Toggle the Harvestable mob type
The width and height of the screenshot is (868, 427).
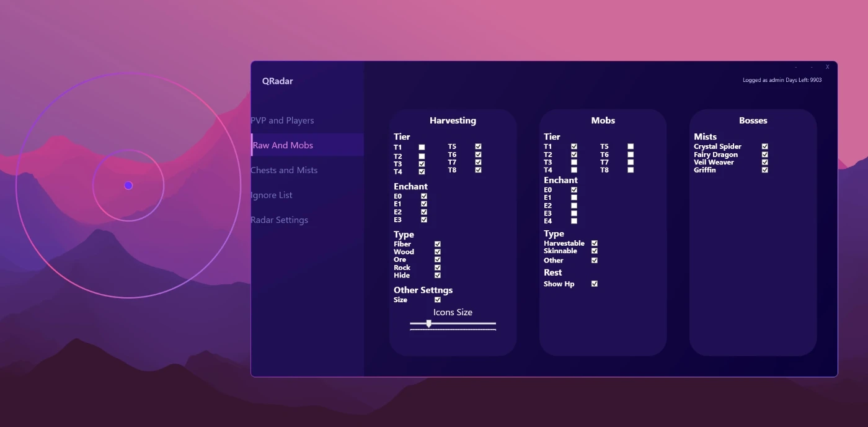tap(595, 243)
